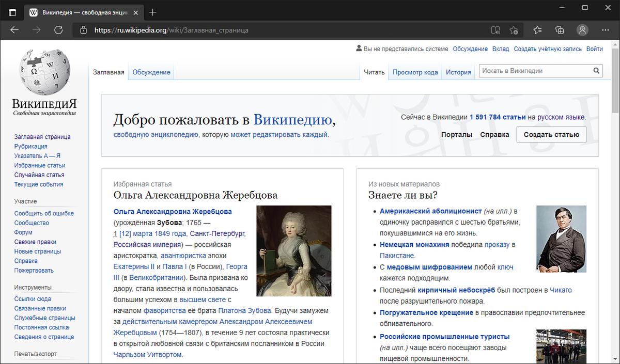Click the scrollbar down arrow

click(x=615, y=359)
